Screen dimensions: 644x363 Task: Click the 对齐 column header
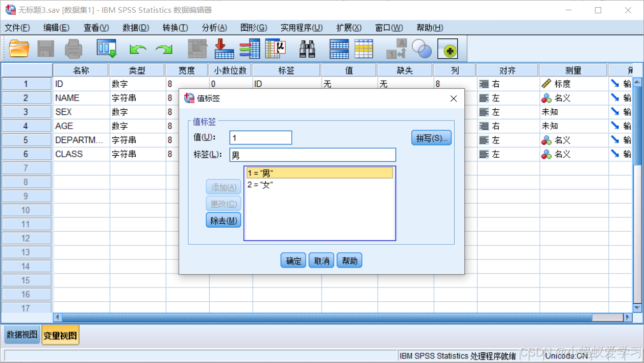click(507, 70)
